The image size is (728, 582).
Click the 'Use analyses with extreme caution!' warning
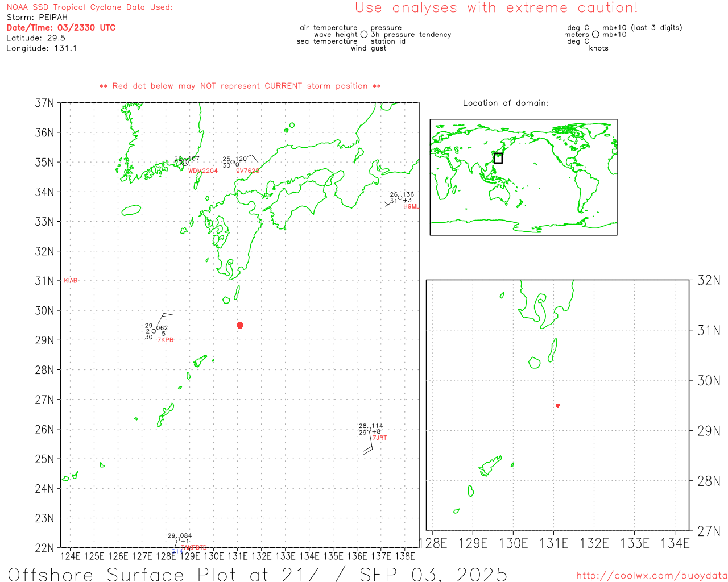[497, 8]
